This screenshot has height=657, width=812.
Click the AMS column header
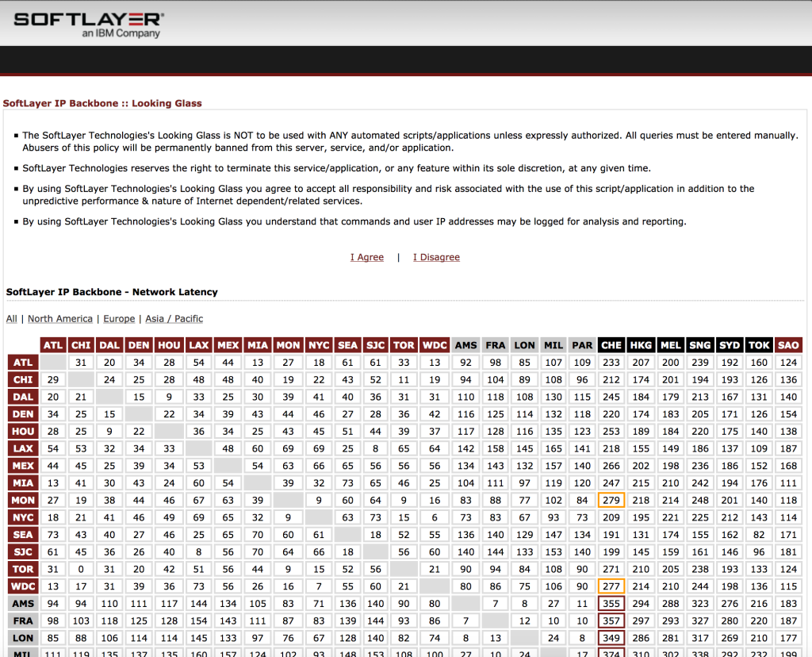pos(466,345)
